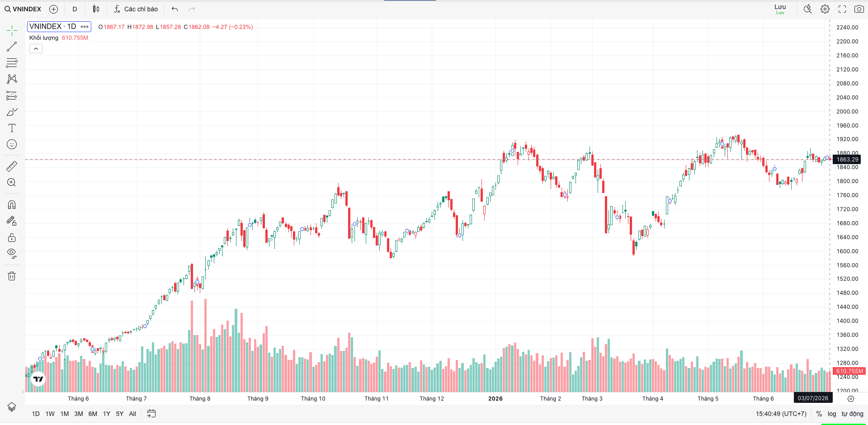Set range to 1D
Image resolution: width=868 pixels, height=425 pixels.
tap(36, 414)
